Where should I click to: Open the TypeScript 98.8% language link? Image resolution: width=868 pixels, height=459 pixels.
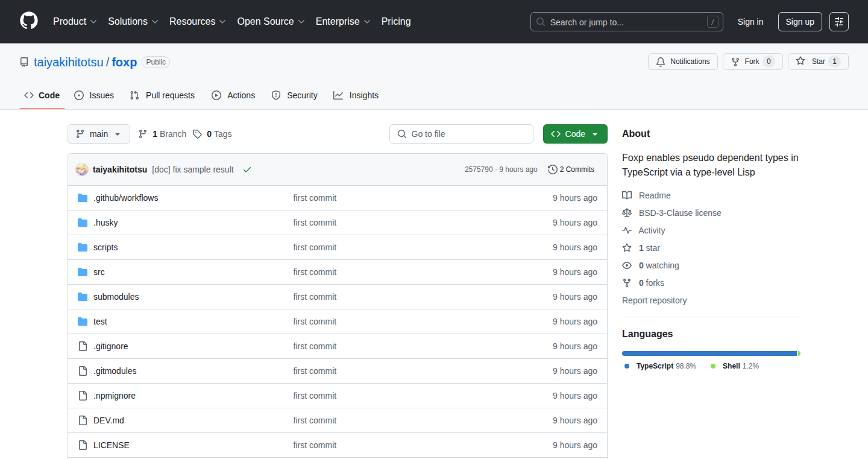tap(661, 366)
